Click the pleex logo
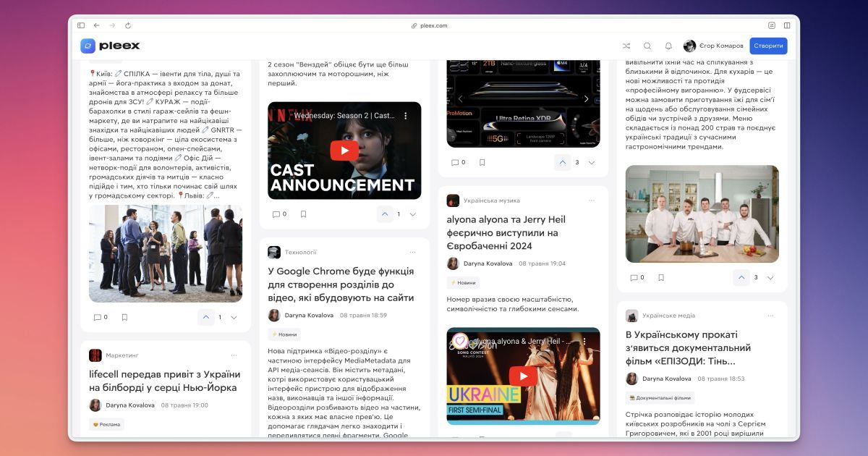Screen dimensions: 868x456 [x=110, y=46]
